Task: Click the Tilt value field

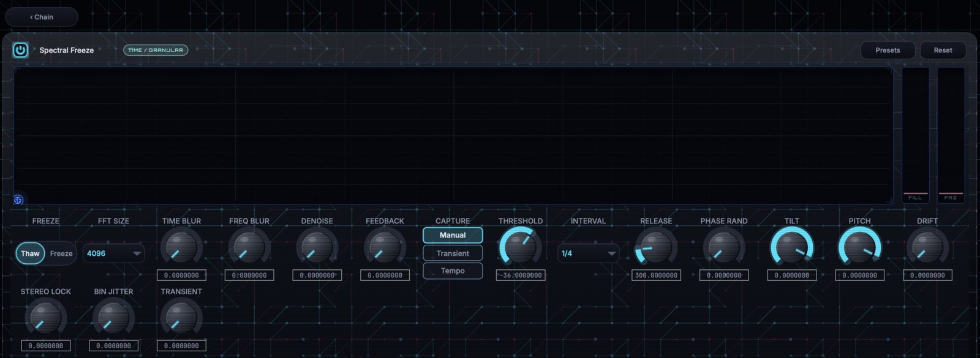Action: coord(792,275)
